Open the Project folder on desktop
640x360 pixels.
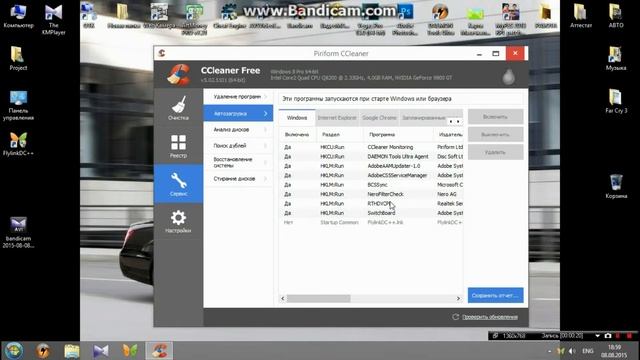click(x=18, y=59)
